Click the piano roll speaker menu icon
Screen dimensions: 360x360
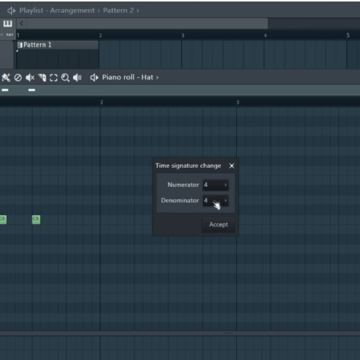point(94,78)
